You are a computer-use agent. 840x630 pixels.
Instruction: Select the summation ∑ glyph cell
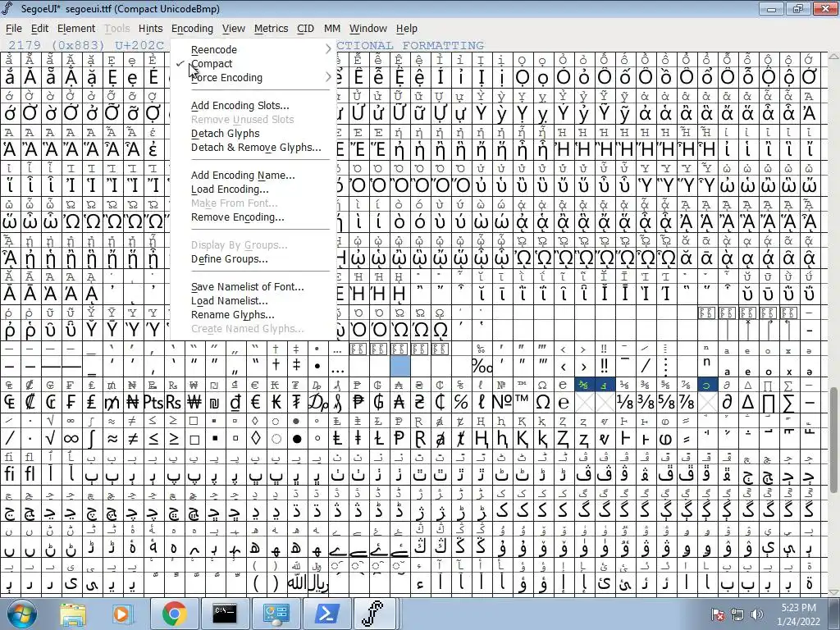coord(788,402)
